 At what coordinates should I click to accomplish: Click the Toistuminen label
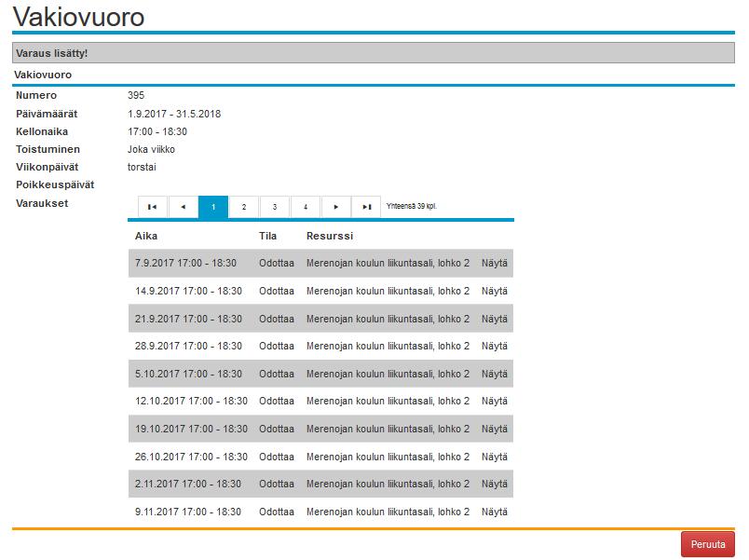(48, 150)
